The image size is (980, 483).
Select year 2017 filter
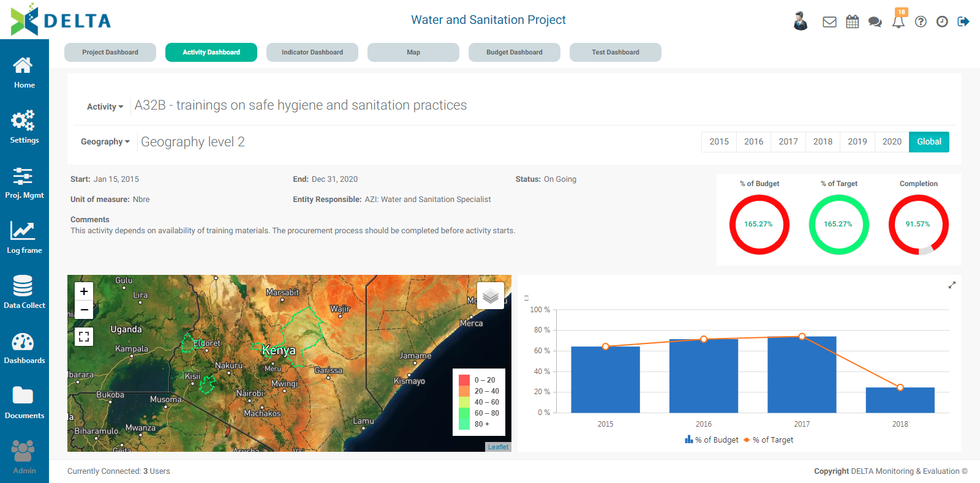coord(788,142)
